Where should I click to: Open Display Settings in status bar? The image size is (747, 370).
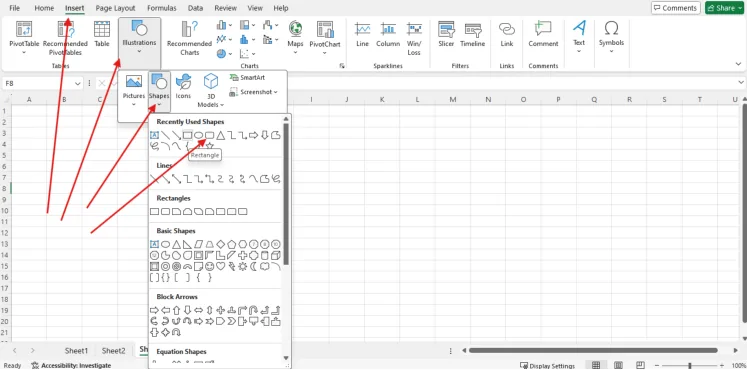tap(547, 366)
